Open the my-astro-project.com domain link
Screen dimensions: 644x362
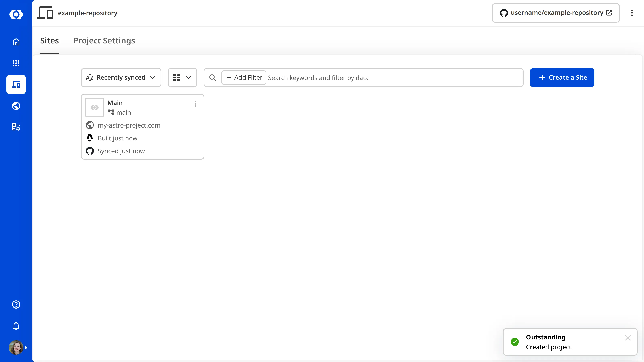tap(129, 125)
